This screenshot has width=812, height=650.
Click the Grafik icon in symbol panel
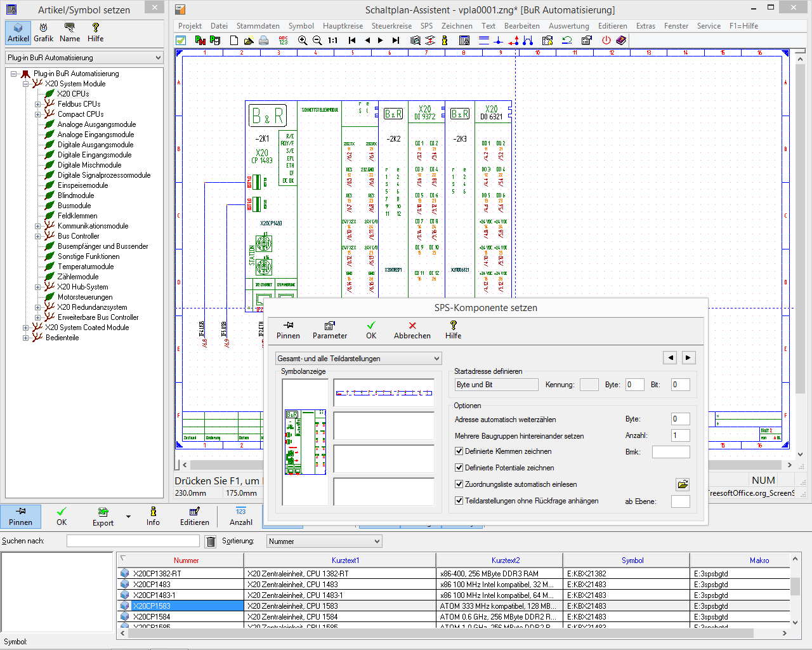tap(43, 32)
